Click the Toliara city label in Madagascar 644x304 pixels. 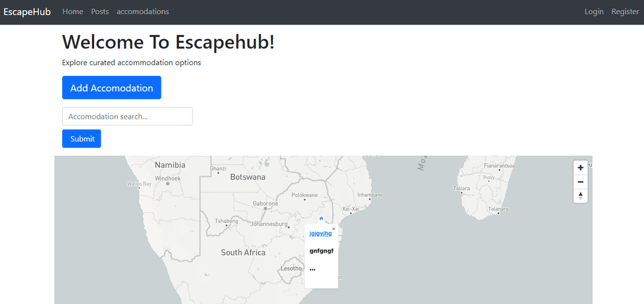(462, 188)
